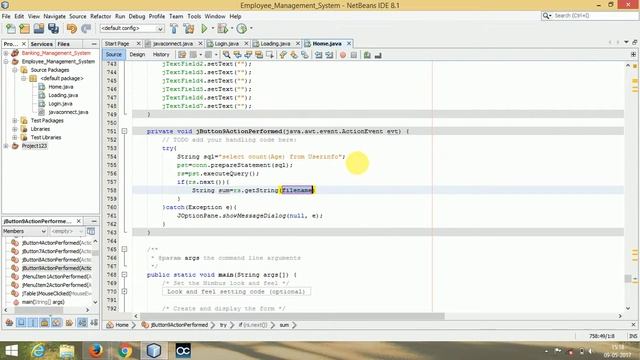Click the Uncomment code icon
This screenshot has width=640, height=360.
pos(378,55)
